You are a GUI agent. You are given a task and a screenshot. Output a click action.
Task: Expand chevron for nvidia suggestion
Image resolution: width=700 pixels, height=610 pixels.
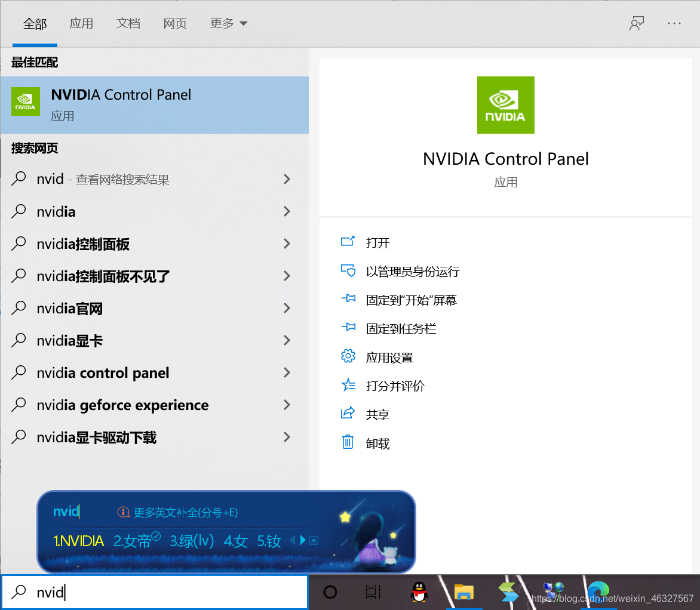pos(287,211)
